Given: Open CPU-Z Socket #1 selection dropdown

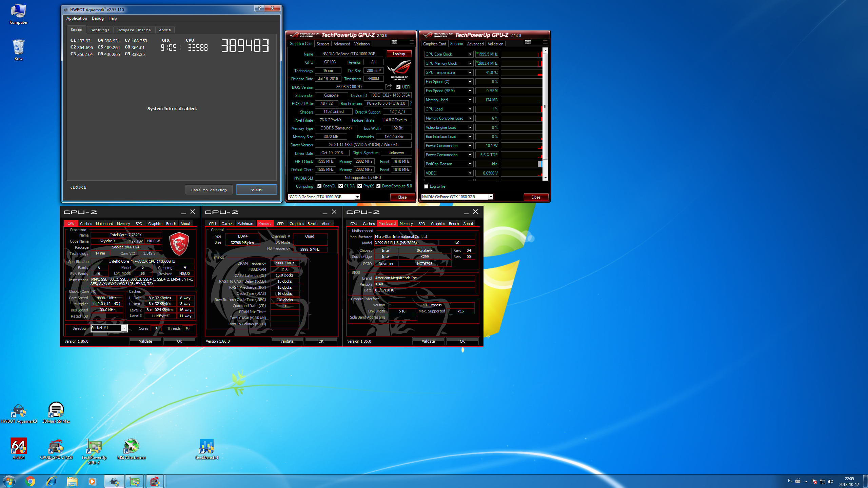Looking at the screenshot, I should click(124, 328).
